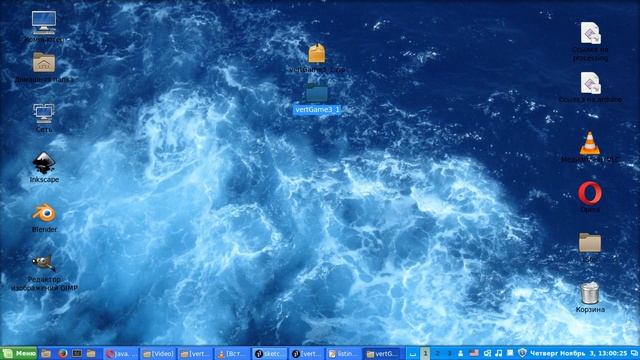Open the update manager shield icon

(522, 353)
